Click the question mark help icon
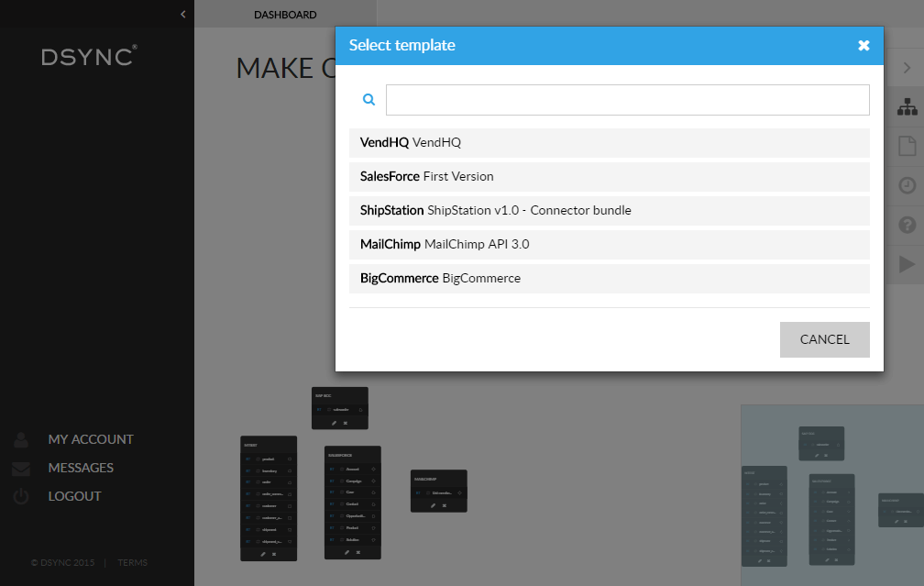The width and height of the screenshot is (924, 586). 907,225
